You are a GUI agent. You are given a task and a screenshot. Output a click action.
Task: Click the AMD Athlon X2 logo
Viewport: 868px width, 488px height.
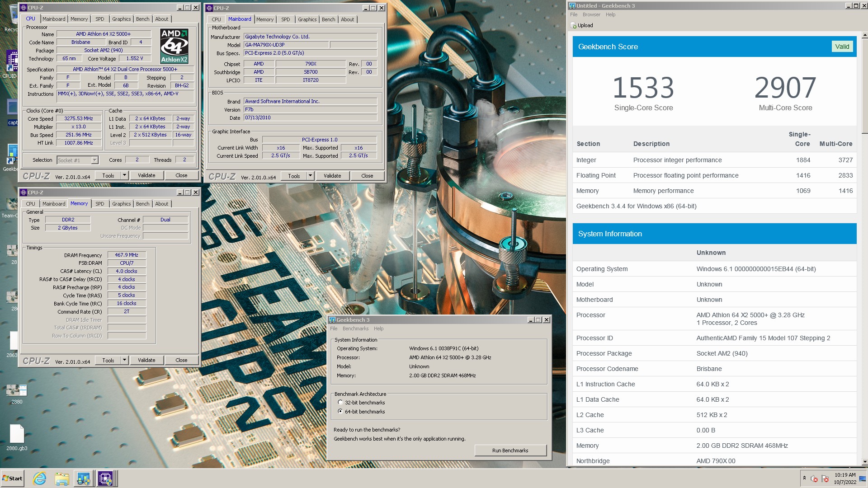(174, 46)
